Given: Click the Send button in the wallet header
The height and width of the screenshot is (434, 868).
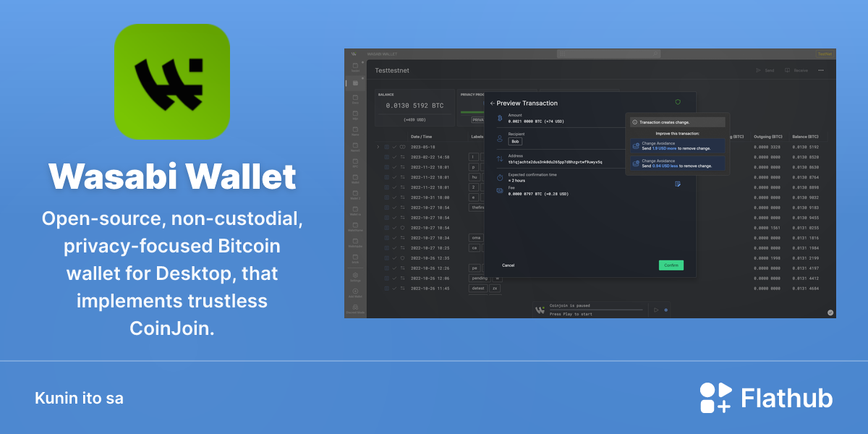Looking at the screenshot, I should click(765, 70).
